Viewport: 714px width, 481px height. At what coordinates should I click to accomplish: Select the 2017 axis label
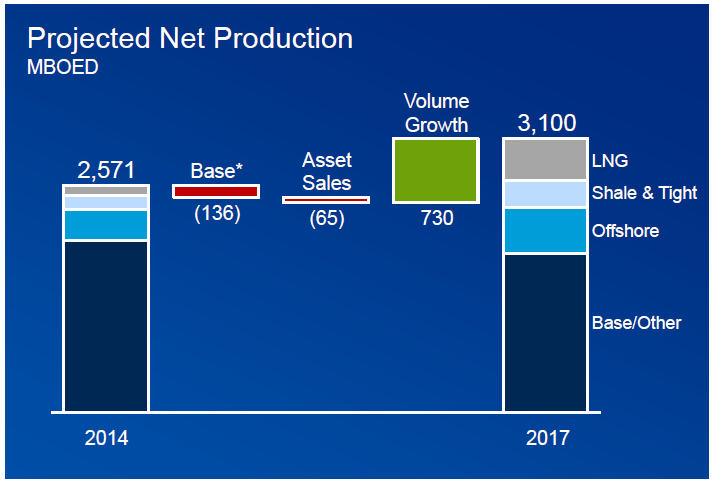547,438
